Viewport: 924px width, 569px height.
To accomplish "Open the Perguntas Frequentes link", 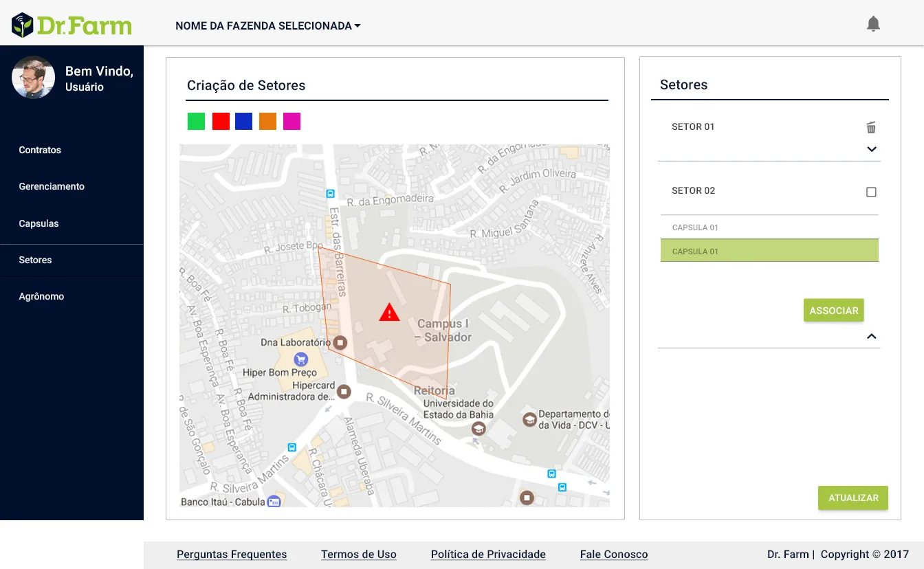I will (x=232, y=555).
